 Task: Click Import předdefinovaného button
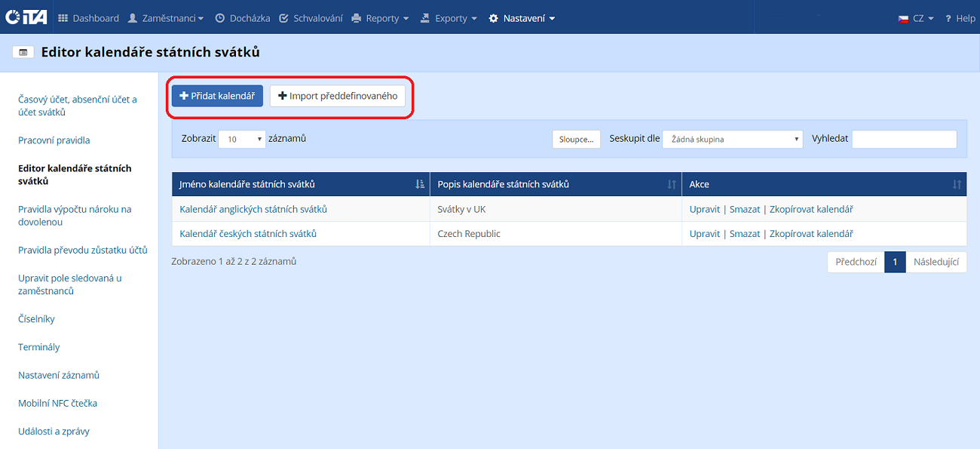[338, 96]
